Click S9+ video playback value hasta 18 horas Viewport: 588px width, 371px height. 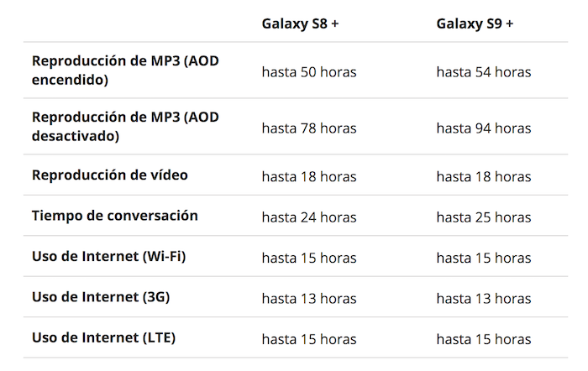tap(484, 176)
